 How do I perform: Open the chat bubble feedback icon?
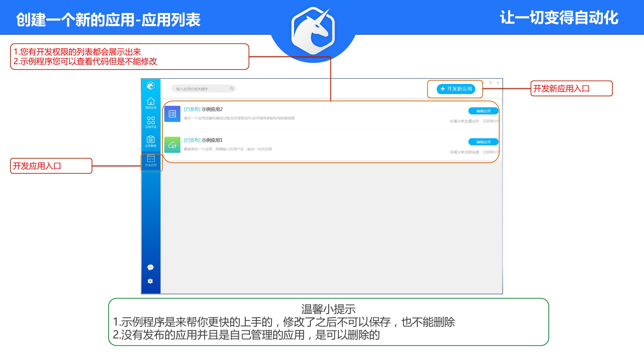point(150,267)
